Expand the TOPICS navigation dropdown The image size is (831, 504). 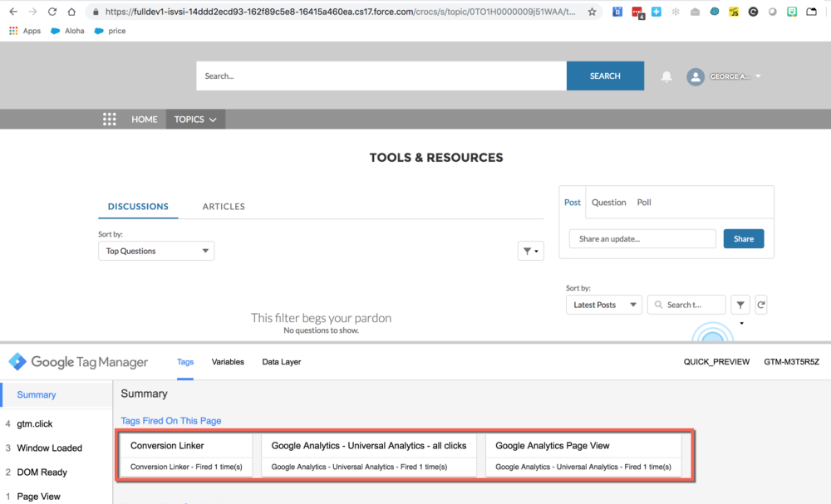[x=195, y=119]
